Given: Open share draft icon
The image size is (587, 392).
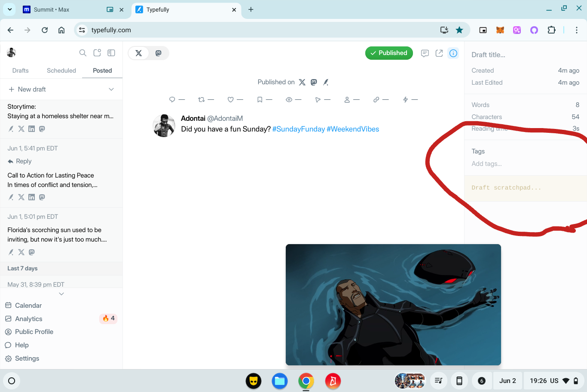Looking at the screenshot, I should 439,53.
